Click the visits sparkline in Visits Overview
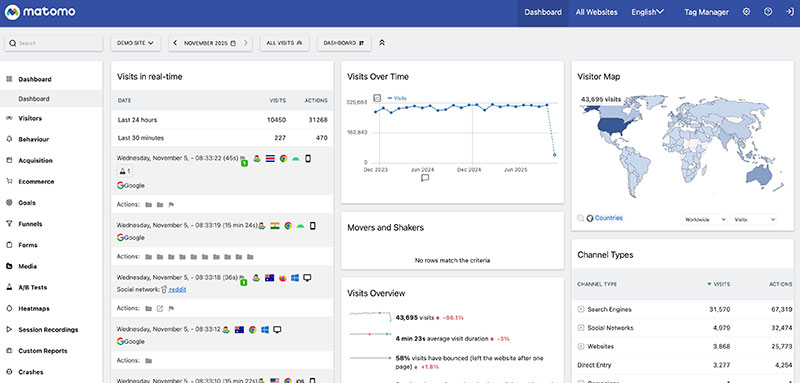 pos(370,316)
